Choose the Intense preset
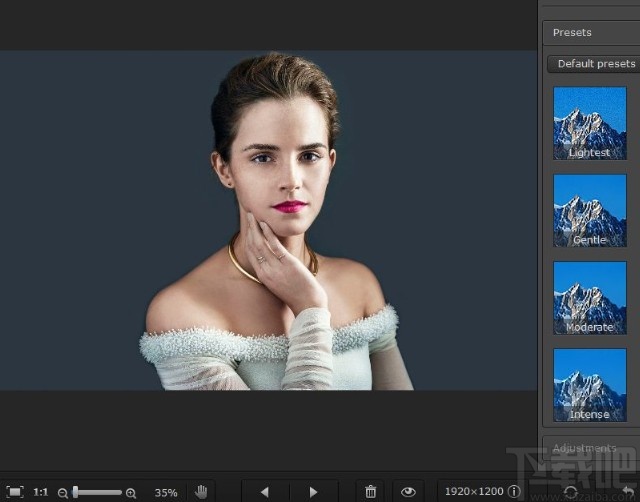Image resolution: width=640 pixels, height=502 pixels. pyautogui.click(x=590, y=384)
